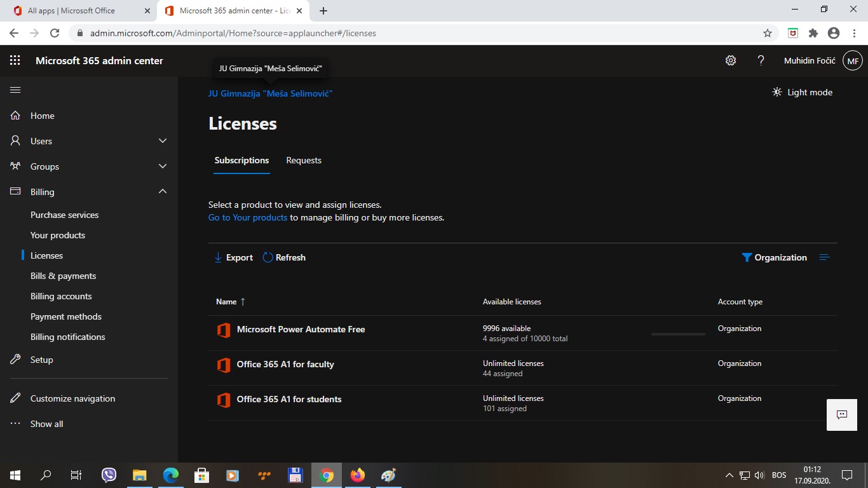868x488 pixels.
Task: Switch BOS keyboard language indicator
Action: 779,475
